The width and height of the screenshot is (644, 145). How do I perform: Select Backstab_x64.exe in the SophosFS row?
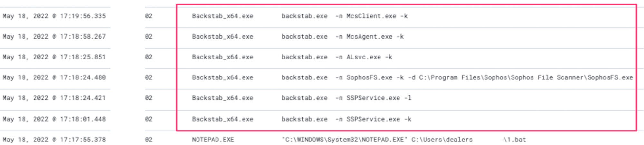pos(223,77)
